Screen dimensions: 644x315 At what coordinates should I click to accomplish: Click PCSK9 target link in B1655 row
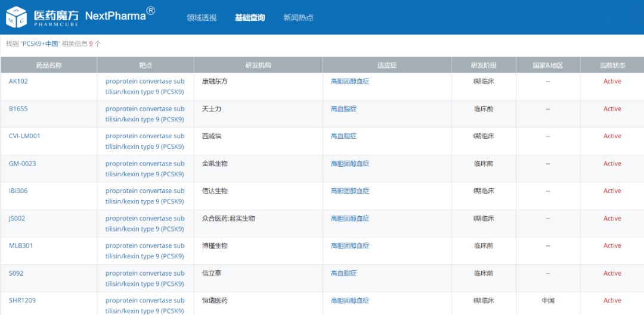click(x=145, y=114)
